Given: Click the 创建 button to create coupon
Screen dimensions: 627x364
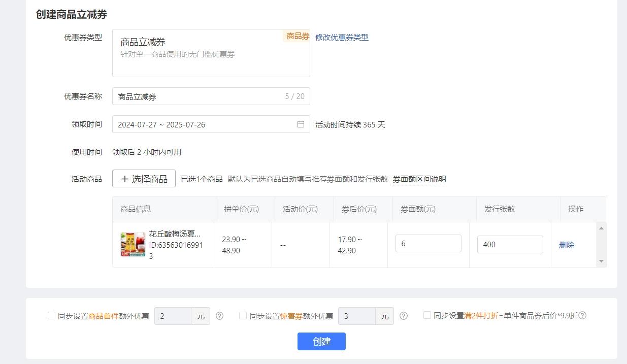Looking at the screenshot, I should pyautogui.click(x=321, y=341).
